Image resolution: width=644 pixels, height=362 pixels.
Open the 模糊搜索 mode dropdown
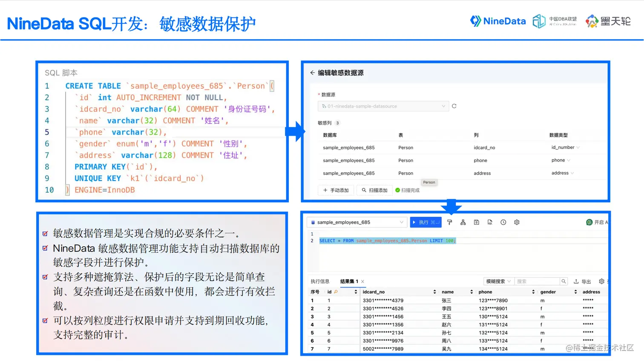tap(498, 281)
